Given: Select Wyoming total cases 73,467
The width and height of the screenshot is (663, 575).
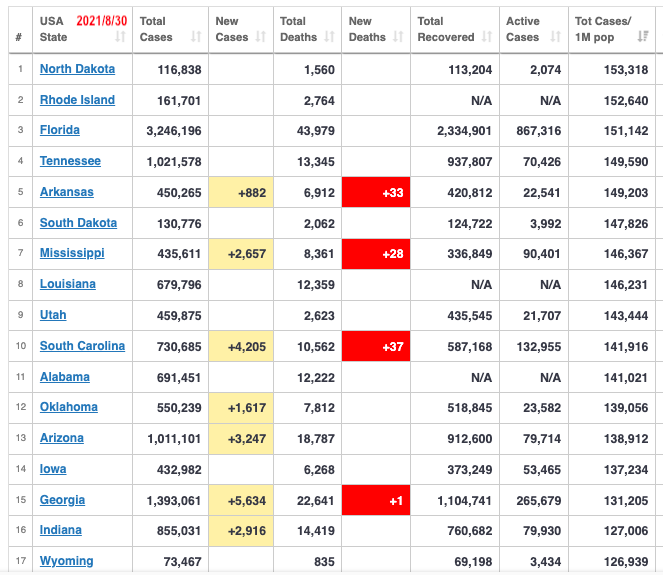Looking at the screenshot, I should tap(182, 561).
